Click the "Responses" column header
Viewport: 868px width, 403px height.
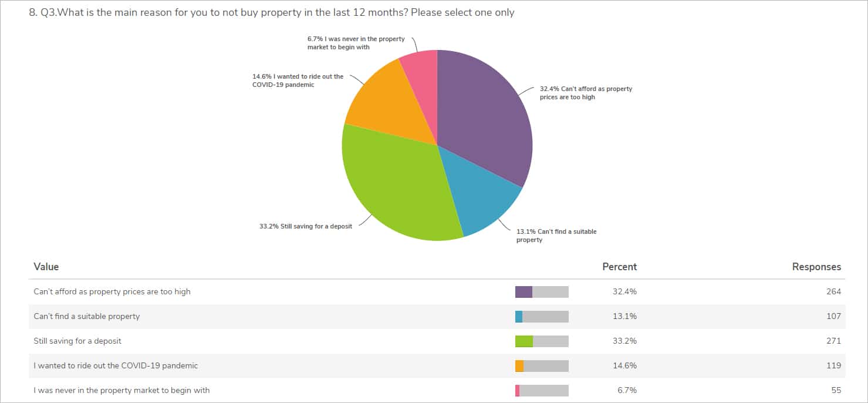click(816, 267)
